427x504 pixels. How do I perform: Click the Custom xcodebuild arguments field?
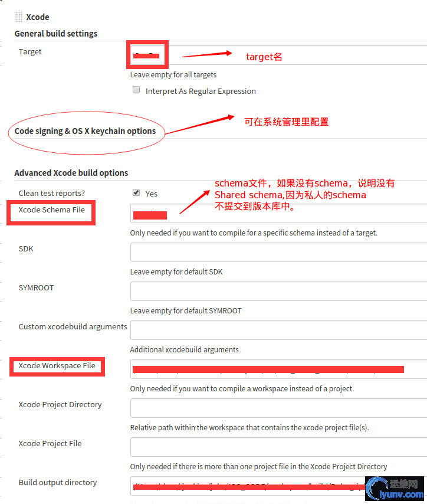click(x=278, y=330)
